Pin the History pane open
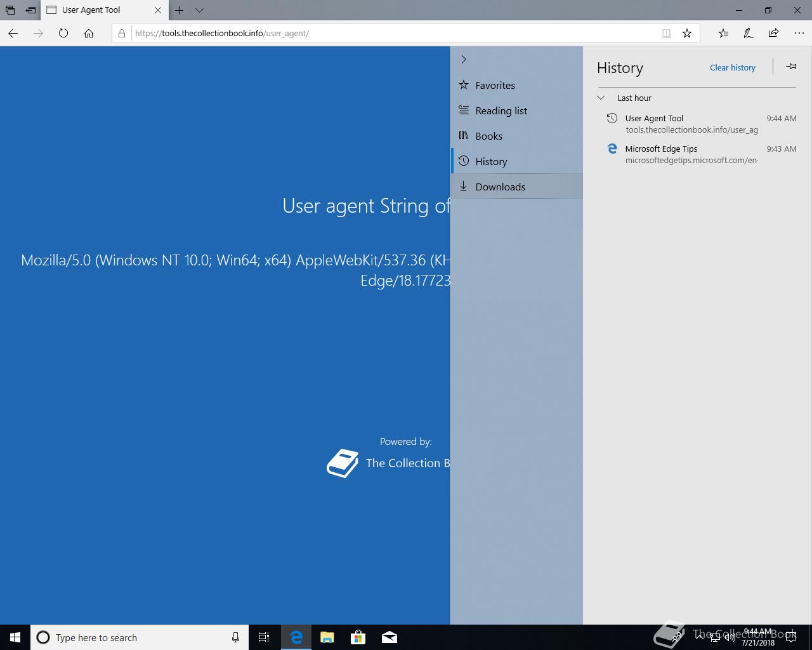 coord(791,67)
